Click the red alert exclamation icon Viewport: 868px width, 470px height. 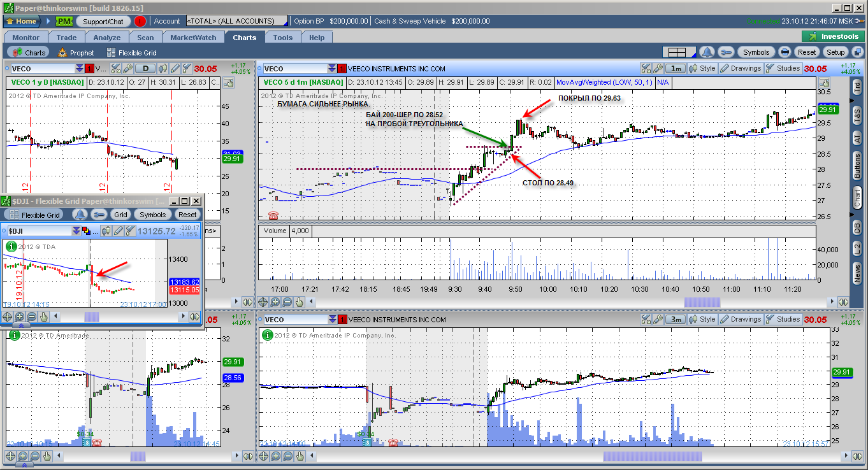[140, 21]
